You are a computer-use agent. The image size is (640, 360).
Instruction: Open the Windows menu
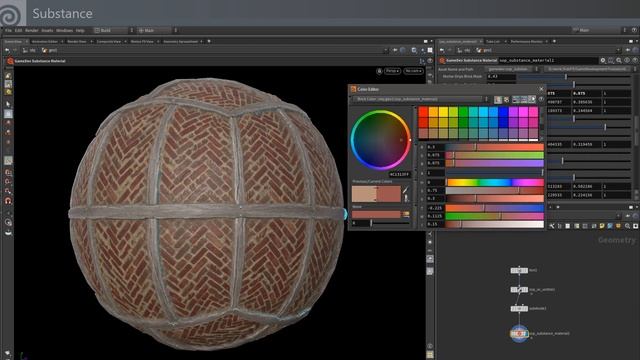coord(64,31)
